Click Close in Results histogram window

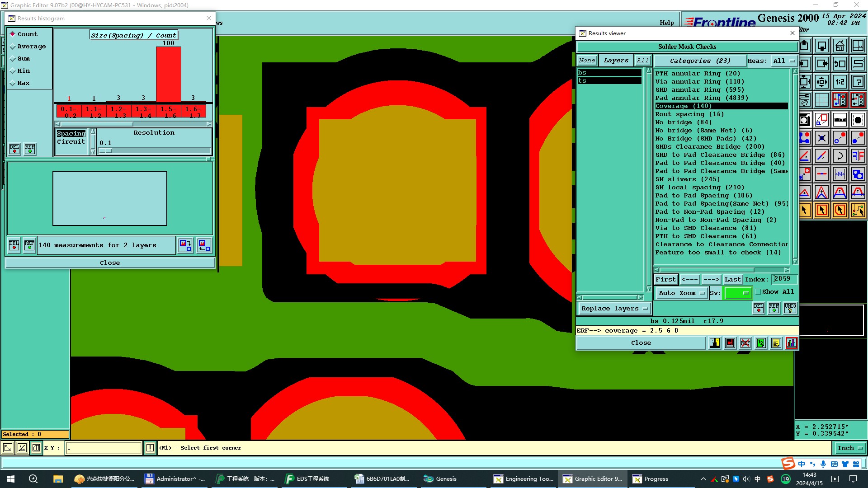click(110, 263)
